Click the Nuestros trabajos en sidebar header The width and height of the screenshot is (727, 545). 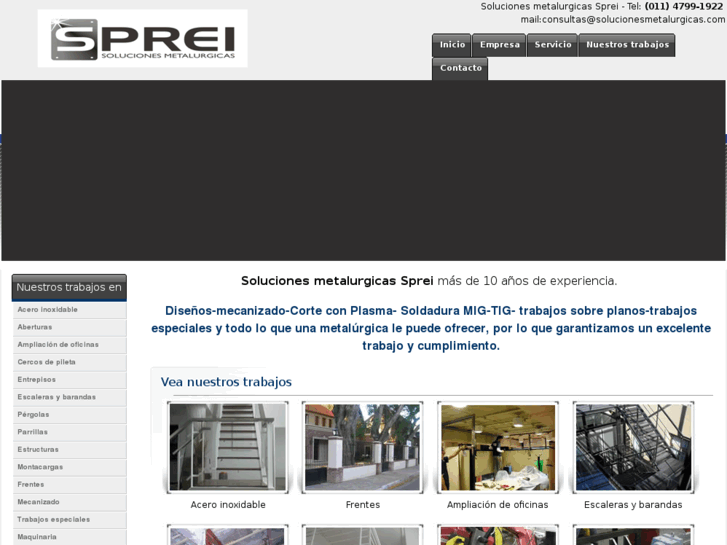[69, 288]
